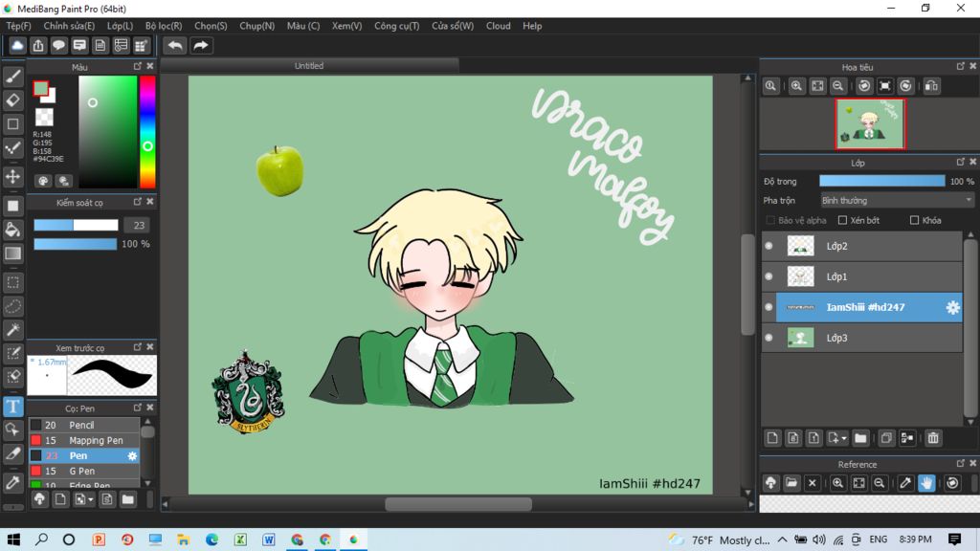Zoom in on the Navigator panel
Screen dimensions: 980x551
tap(796, 86)
